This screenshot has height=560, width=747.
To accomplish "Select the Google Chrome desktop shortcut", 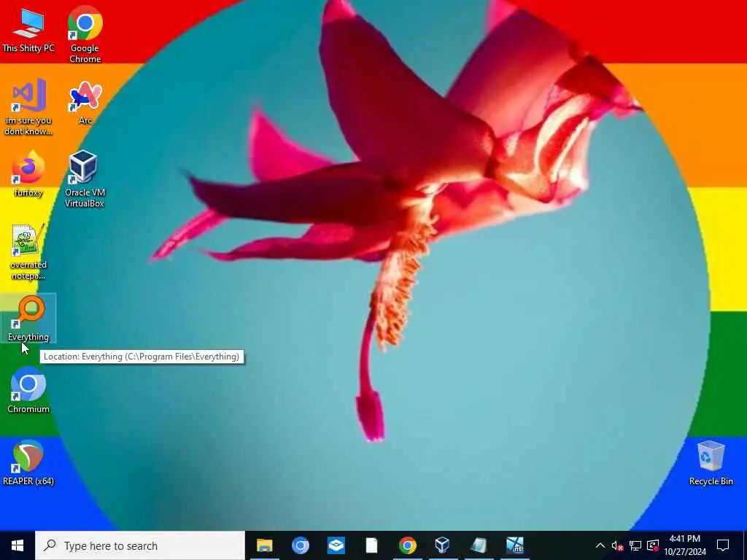I will 85,34.
